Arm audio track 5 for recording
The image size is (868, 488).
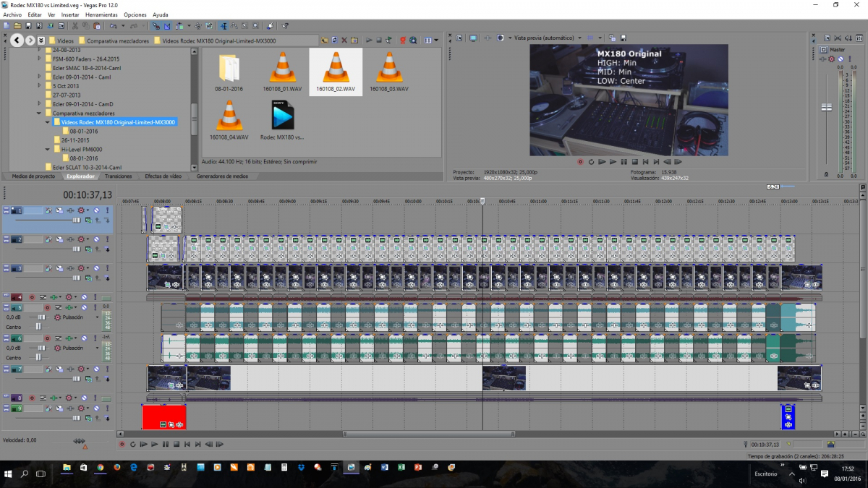[x=47, y=307]
